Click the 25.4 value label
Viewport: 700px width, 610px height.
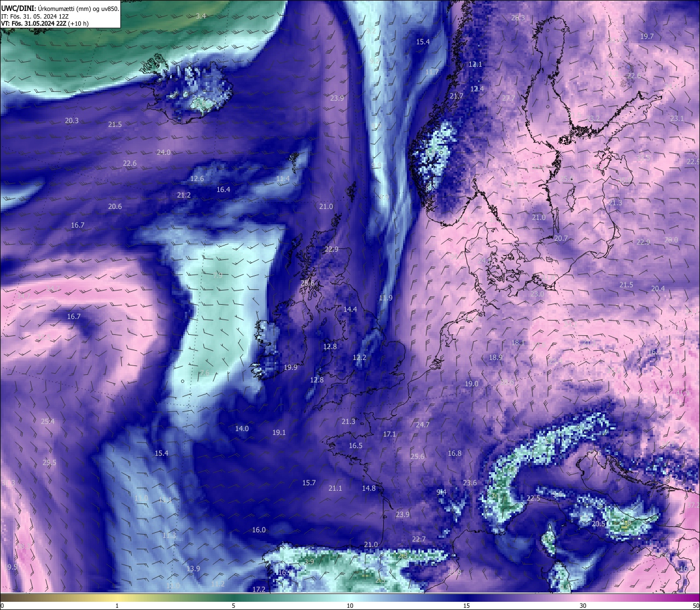(x=48, y=422)
